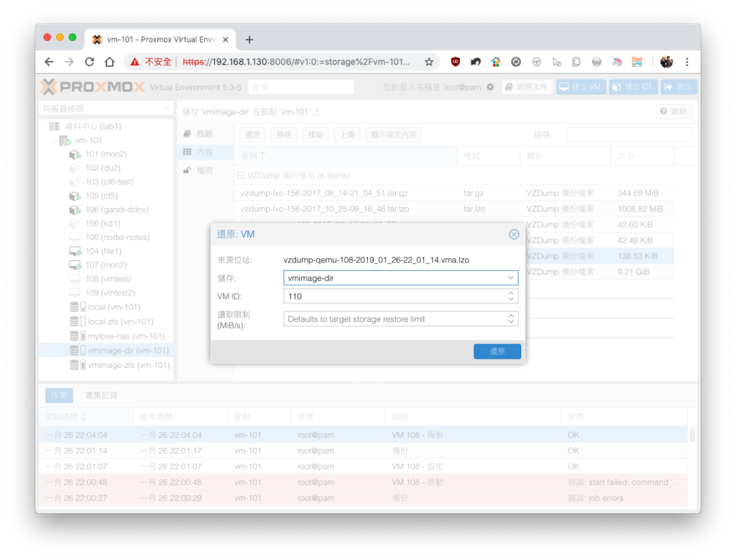
Task: Bookmark this page with the star
Action: point(428,62)
